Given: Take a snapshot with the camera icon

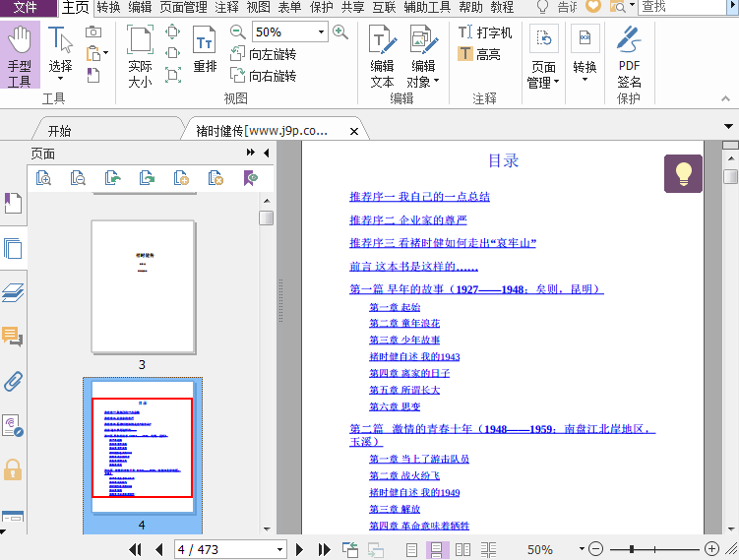Looking at the screenshot, I should [93, 32].
